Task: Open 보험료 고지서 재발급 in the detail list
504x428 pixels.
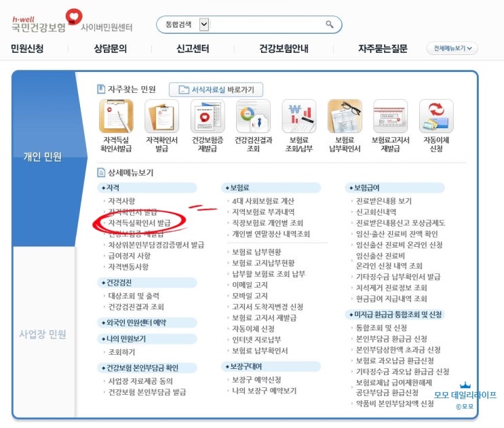Action: 265,317
